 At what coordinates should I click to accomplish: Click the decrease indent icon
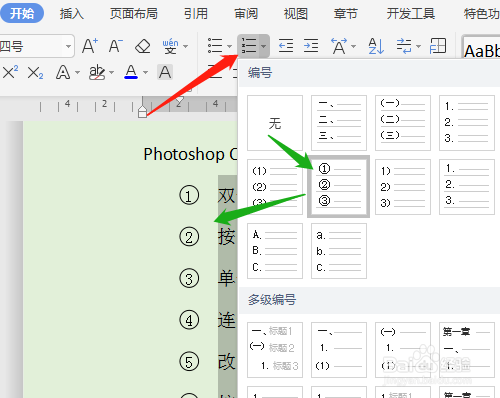pyautogui.click(x=286, y=46)
